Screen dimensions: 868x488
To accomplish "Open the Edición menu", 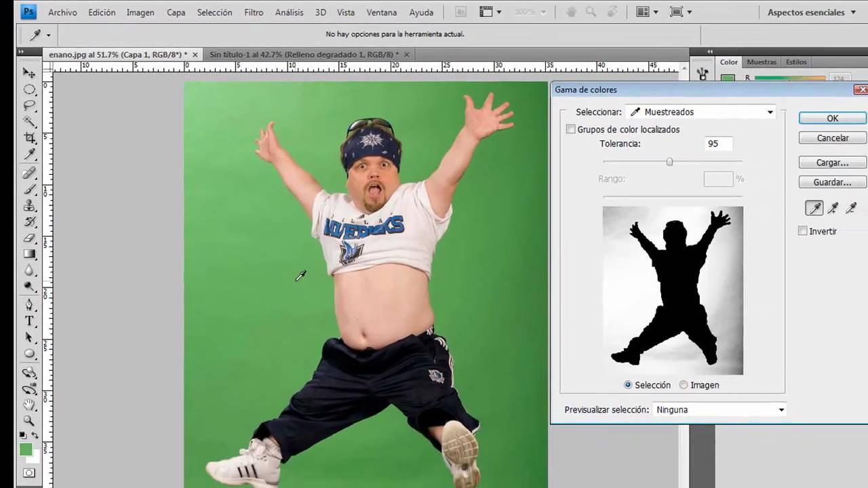I will coord(102,12).
